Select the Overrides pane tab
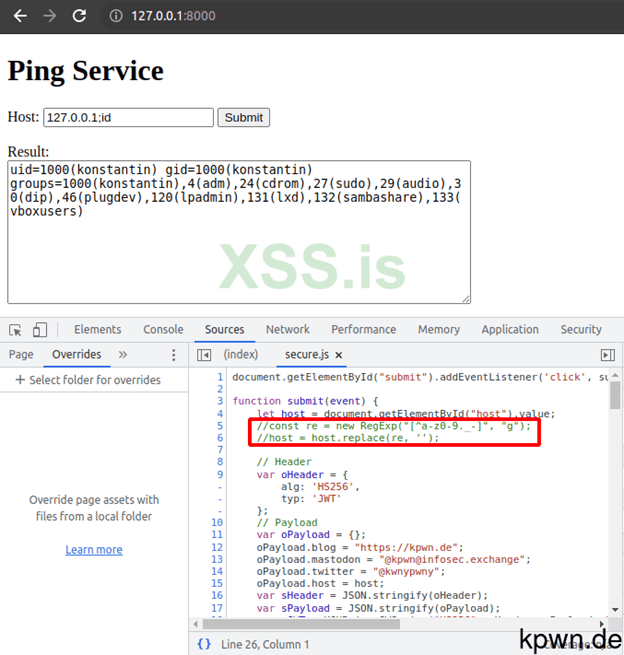 [x=76, y=355]
